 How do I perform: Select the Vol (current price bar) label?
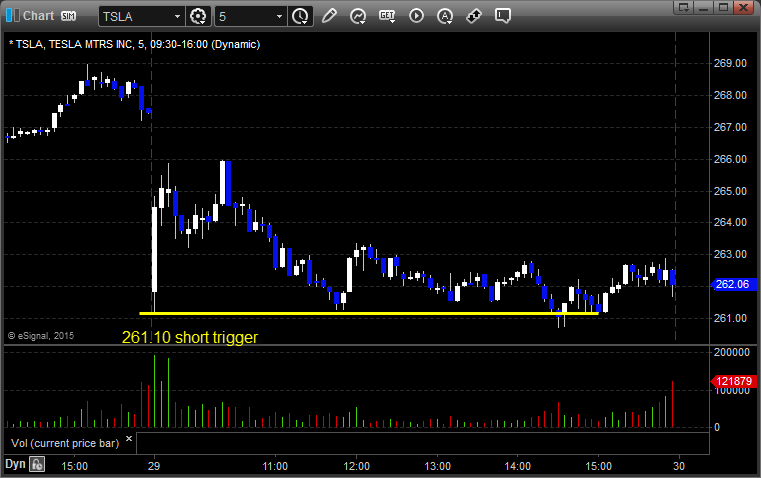(65, 443)
